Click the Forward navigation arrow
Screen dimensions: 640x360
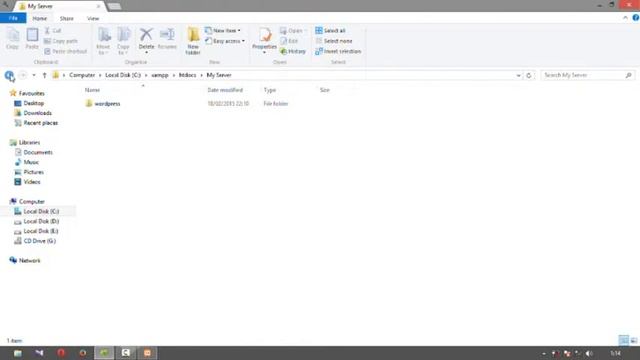pyautogui.click(x=23, y=75)
